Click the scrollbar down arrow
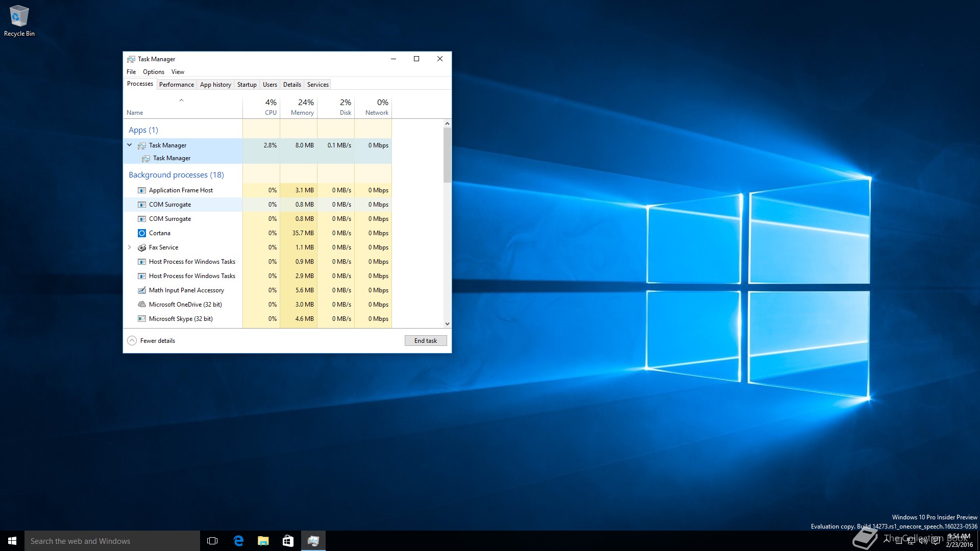The width and height of the screenshot is (980, 551). coord(447,323)
